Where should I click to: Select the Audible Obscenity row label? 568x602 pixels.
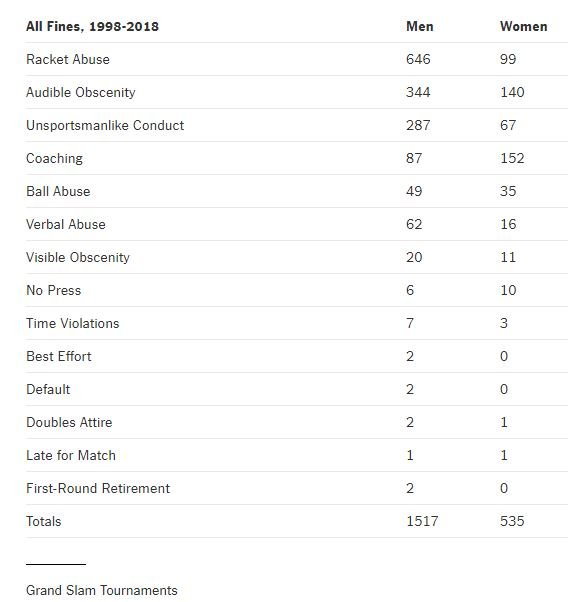point(81,93)
